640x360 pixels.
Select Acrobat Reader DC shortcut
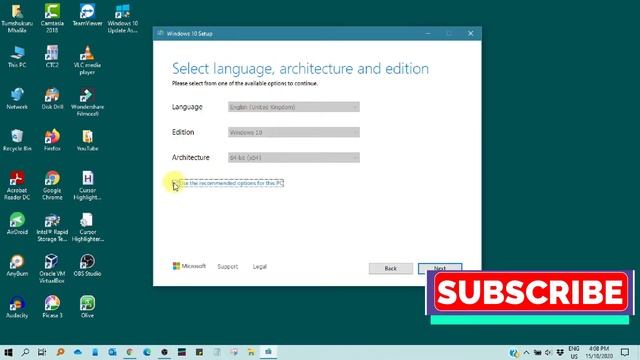[17, 185]
